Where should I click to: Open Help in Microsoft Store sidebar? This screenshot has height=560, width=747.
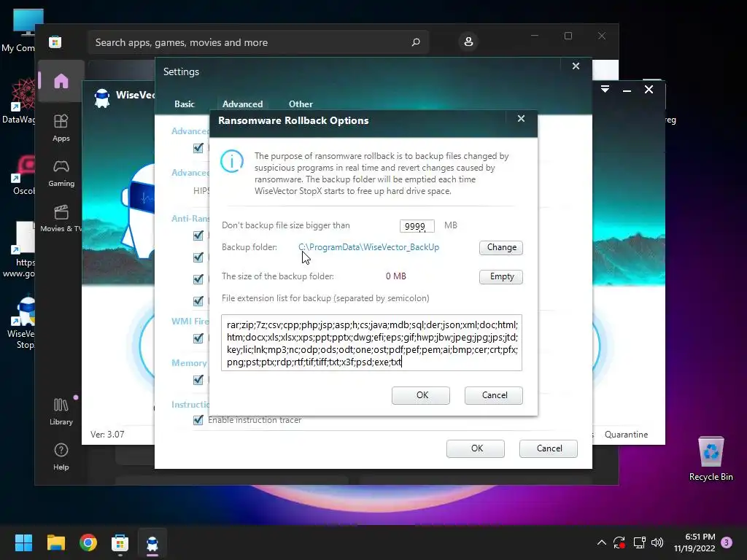(x=61, y=456)
